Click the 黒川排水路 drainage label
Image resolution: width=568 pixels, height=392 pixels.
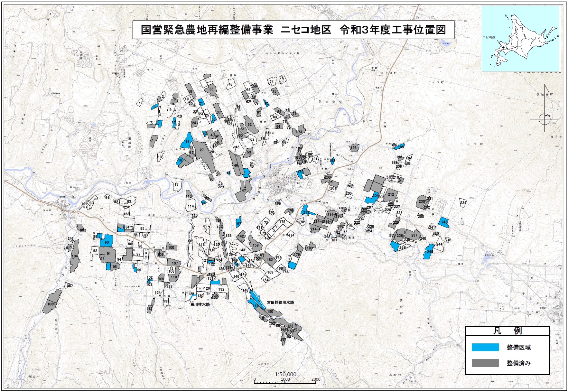pos(200,304)
